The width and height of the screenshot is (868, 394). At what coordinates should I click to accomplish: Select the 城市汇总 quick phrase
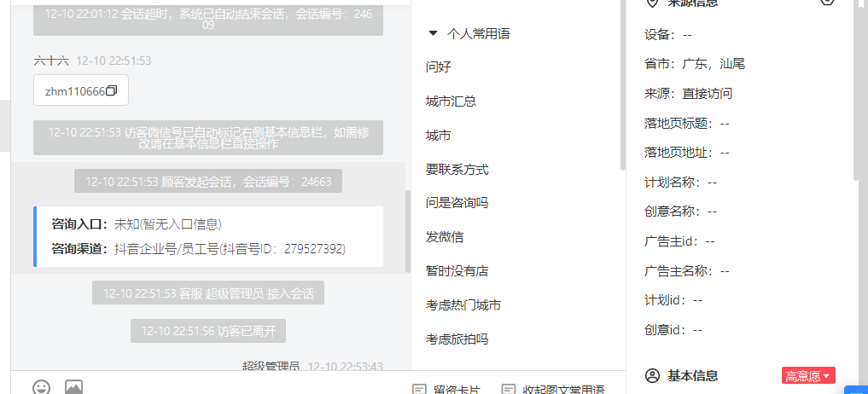pyautogui.click(x=451, y=101)
